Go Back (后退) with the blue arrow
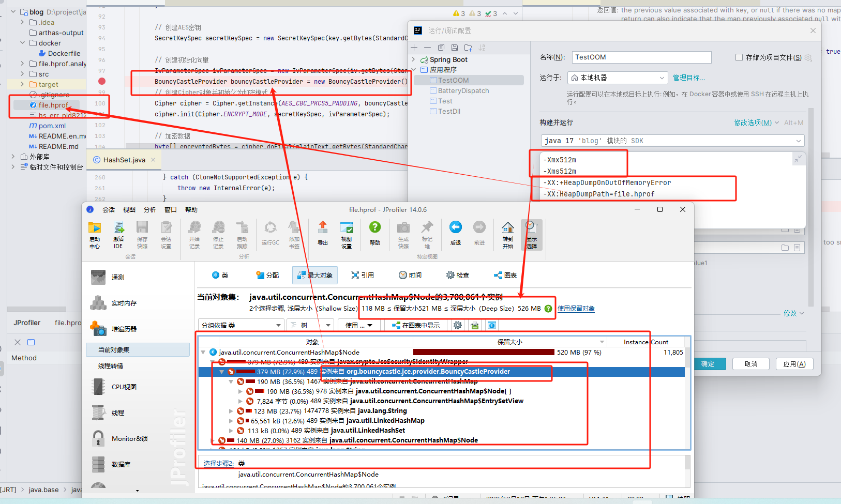 [456, 233]
